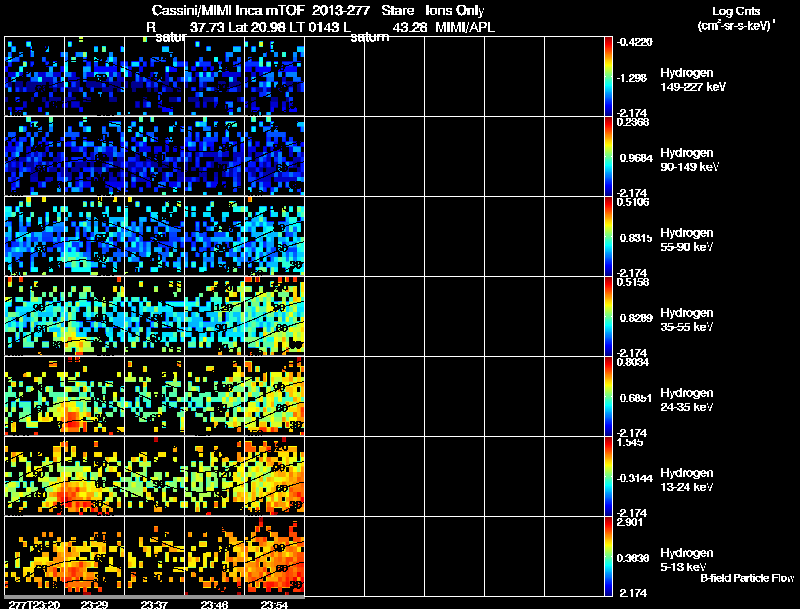Choose the 35-55 keV image at 23:46
The image size is (800, 609).
tap(214, 316)
